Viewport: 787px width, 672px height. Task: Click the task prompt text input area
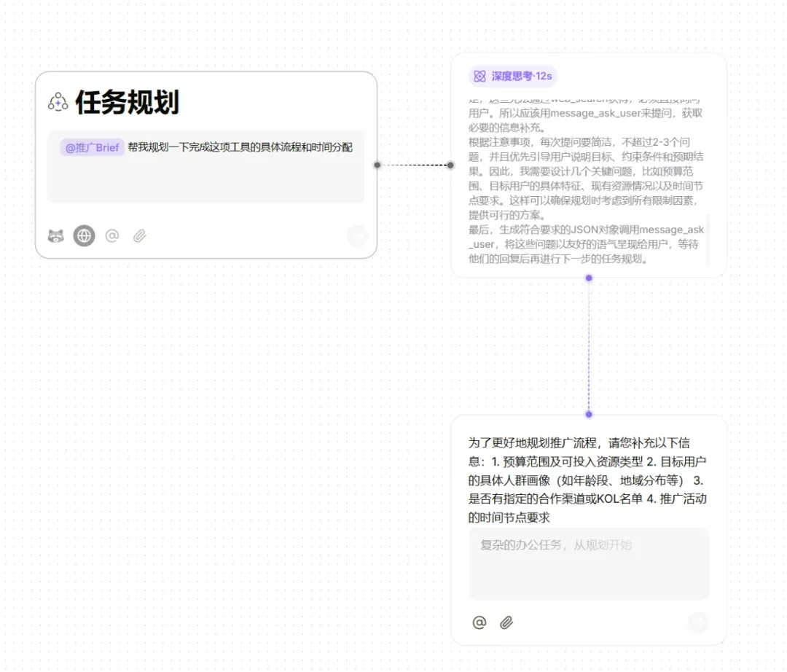(x=205, y=167)
